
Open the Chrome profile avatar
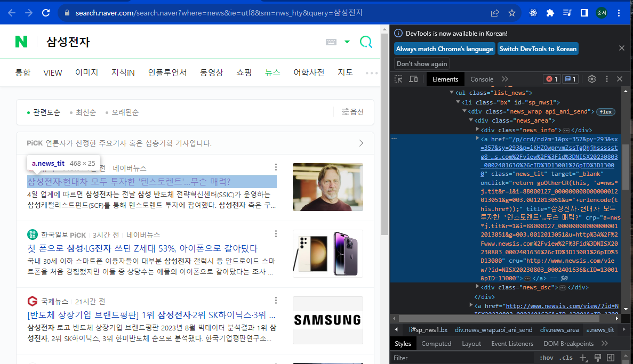pos(602,13)
